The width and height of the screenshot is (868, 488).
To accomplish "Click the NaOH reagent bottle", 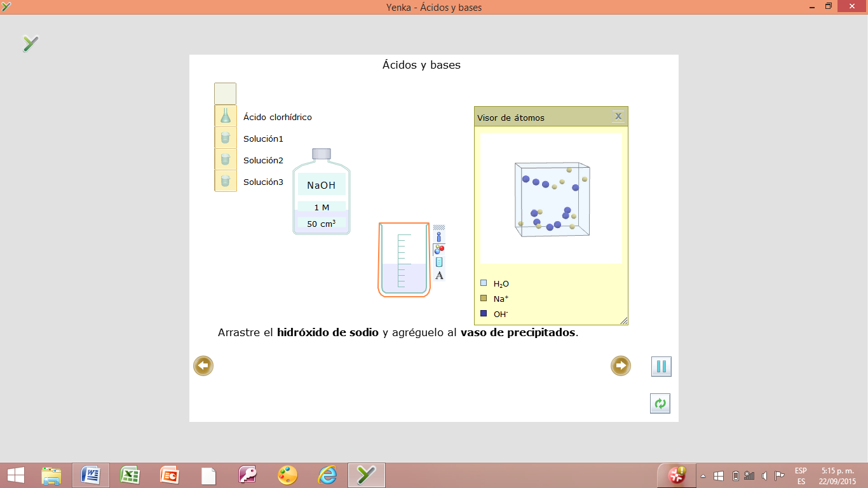I will point(321,191).
